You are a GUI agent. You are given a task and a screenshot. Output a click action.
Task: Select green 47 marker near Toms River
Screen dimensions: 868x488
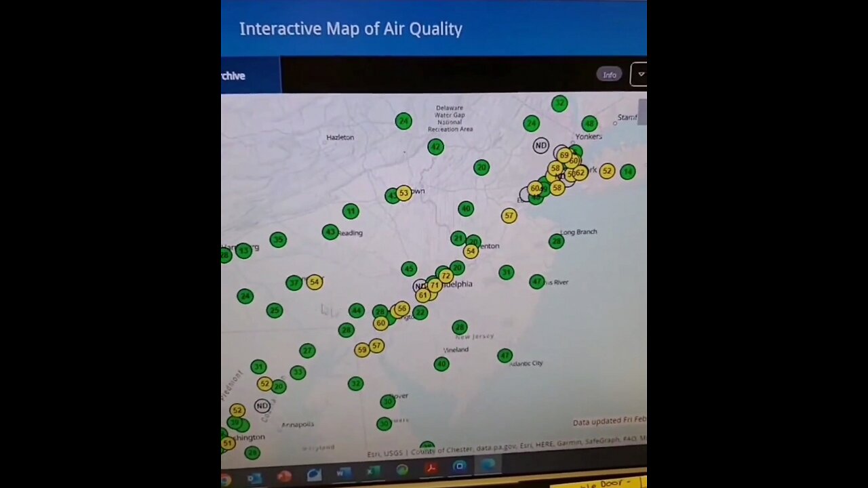tap(537, 281)
